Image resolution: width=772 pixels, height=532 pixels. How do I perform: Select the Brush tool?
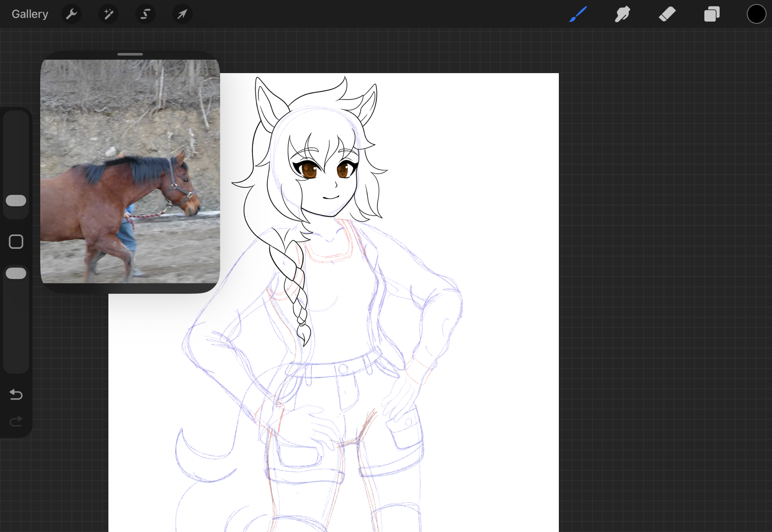click(578, 14)
